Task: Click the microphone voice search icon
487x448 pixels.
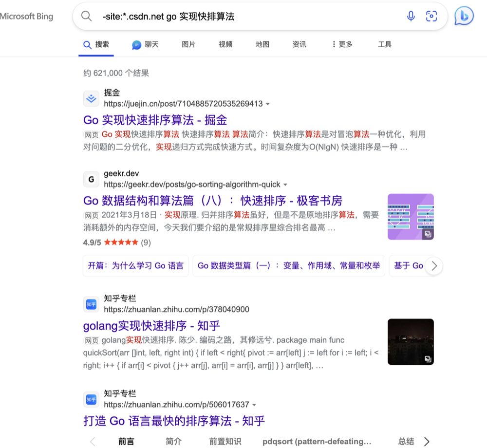Action: 411,16
